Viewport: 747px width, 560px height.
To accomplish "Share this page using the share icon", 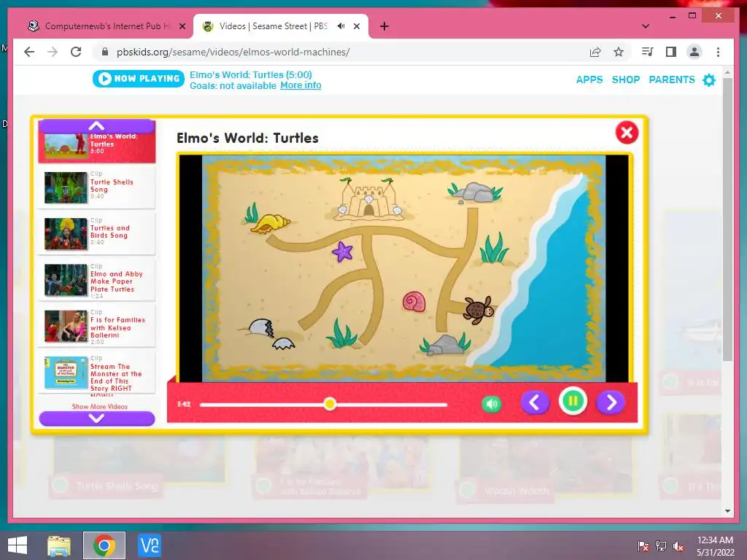I will tap(595, 52).
